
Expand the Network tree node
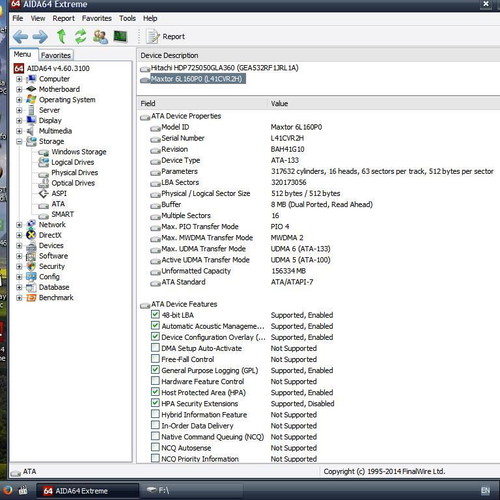19,225
